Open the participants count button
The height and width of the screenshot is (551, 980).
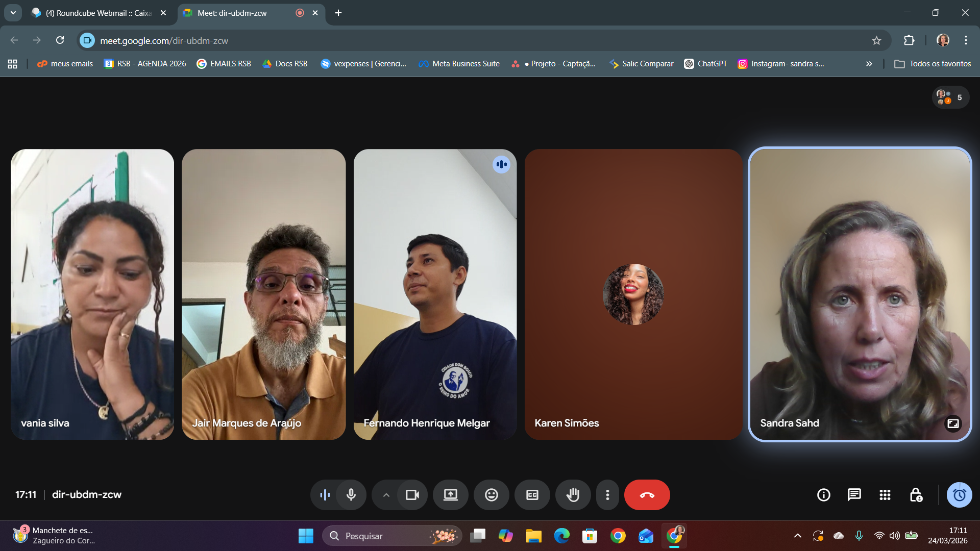950,97
